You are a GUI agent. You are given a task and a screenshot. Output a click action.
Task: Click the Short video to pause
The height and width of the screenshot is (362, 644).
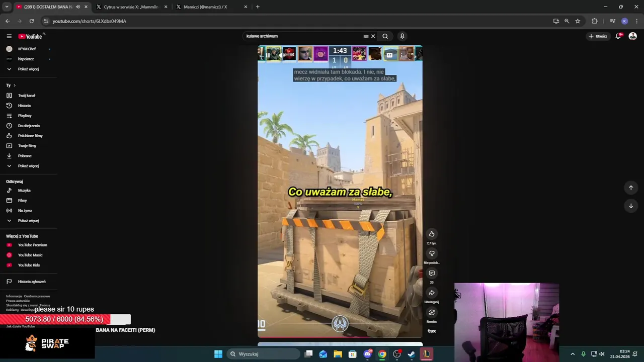pos(340,191)
